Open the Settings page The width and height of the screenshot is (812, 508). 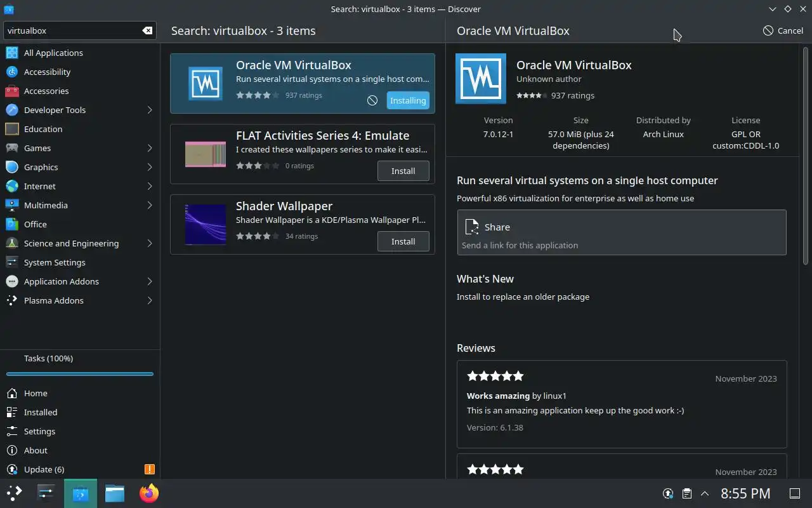(80, 431)
